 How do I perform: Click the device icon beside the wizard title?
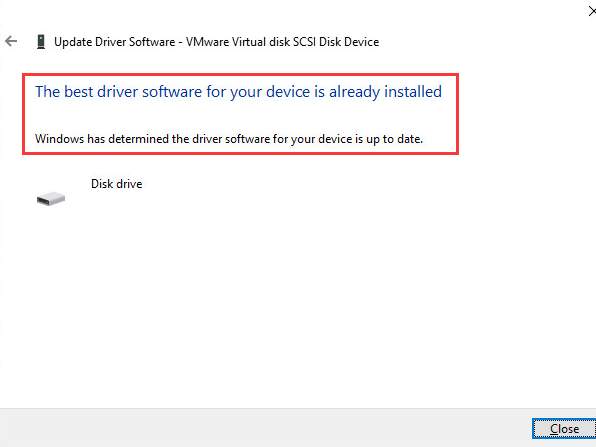pos(41,41)
